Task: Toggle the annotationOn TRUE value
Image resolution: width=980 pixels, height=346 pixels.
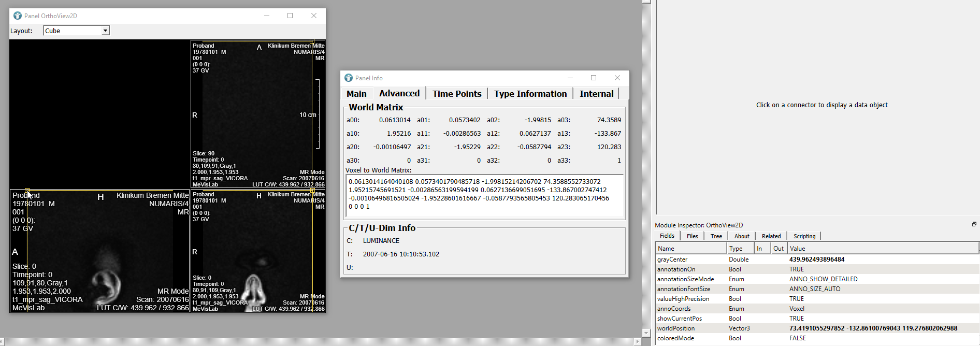Action: pos(797,269)
